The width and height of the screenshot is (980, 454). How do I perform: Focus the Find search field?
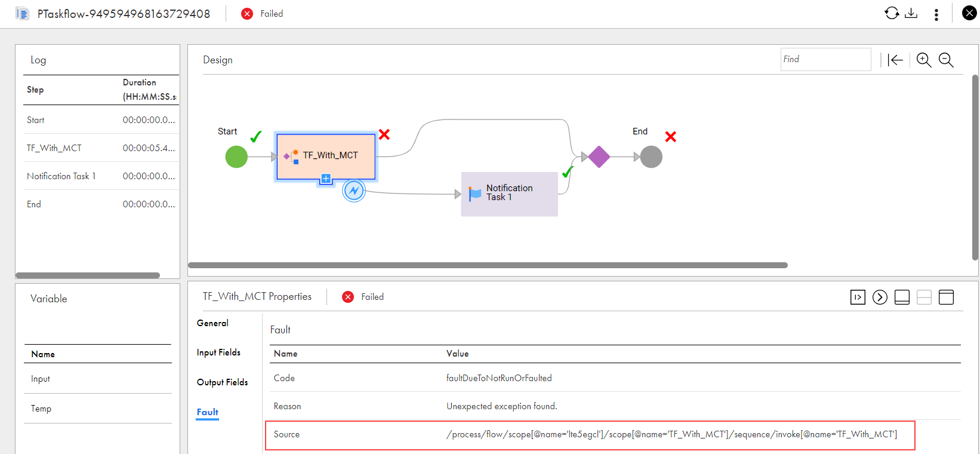click(x=825, y=59)
